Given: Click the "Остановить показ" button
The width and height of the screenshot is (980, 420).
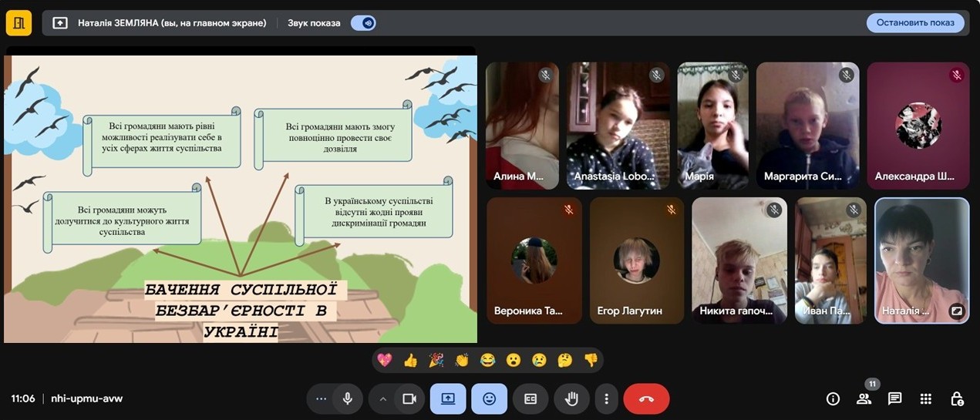Looking at the screenshot, I should click(915, 23).
